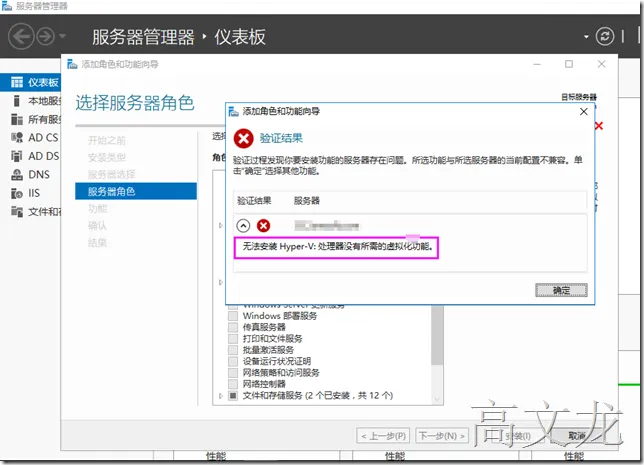Image resolution: width=644 pixels, height=465 pixels.
Task: Click the red error icon beside the server name
Action: click(263, 226)
